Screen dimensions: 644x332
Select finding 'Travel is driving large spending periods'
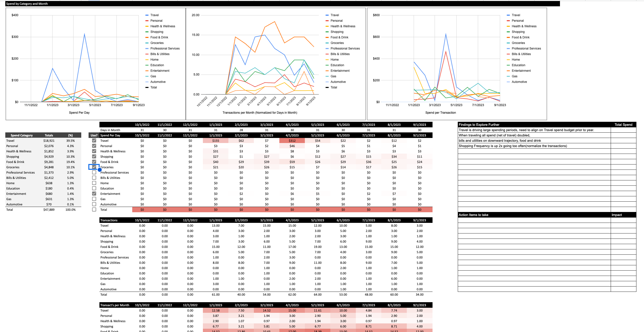[x=534, y=130]
